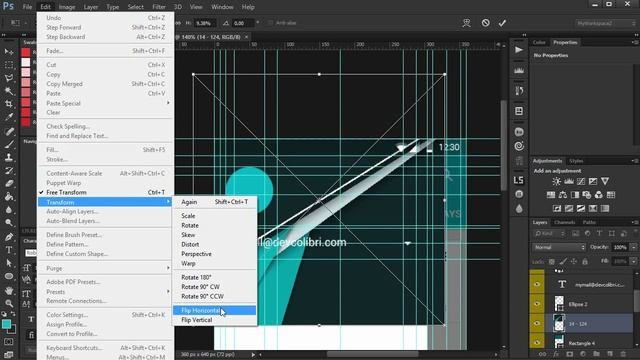Select the Rectangular Marquee tool
This screenshot has height=360, width=640.
9,65
